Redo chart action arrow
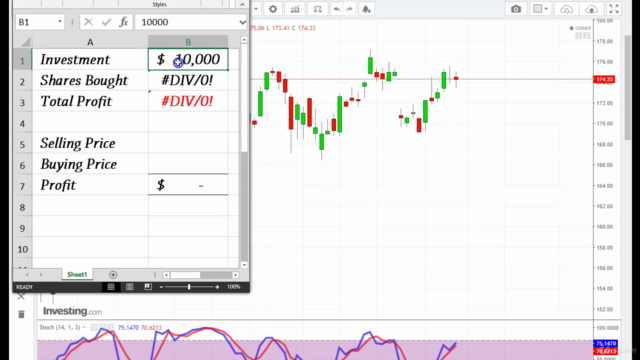 [349, 9]
